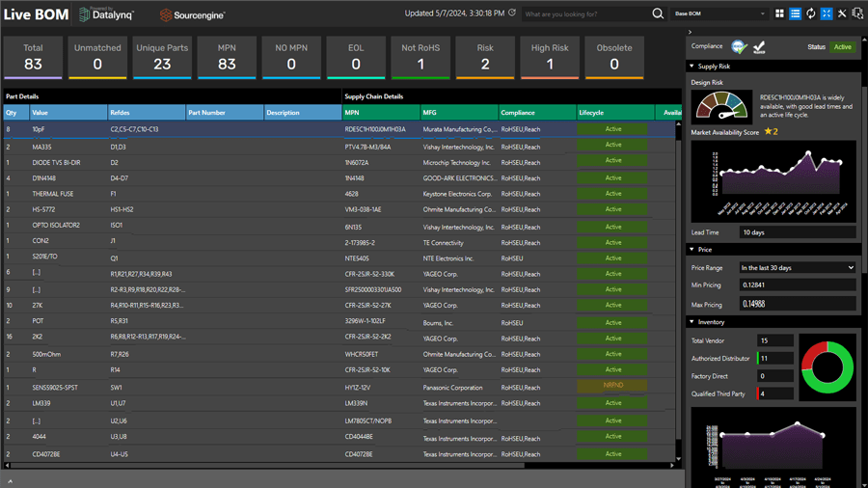Viewport: 868px width, 488px height.
Task: Click the Design Risk gauge
Action: [721, 106]
